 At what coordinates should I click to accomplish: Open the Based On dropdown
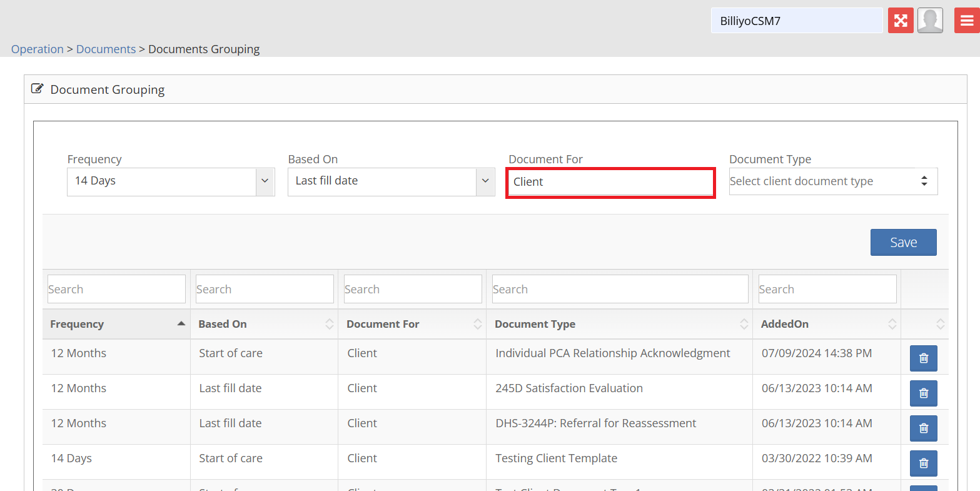coord(391,181)
